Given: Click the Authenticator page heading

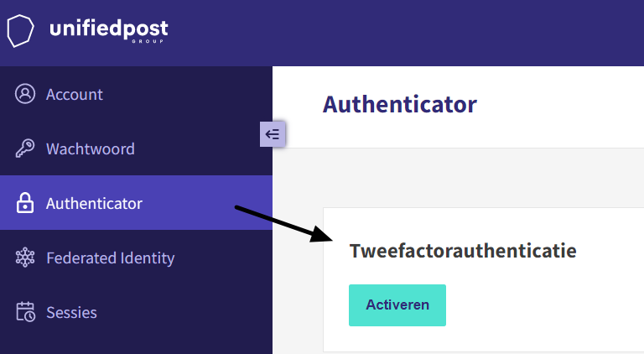Looking at the screenshot, I should 400,104.
